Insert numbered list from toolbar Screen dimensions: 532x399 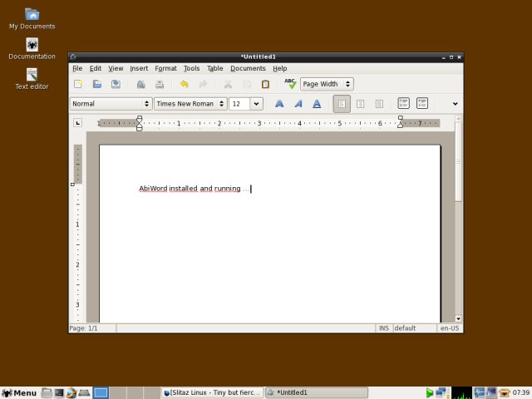pos(403,103)
